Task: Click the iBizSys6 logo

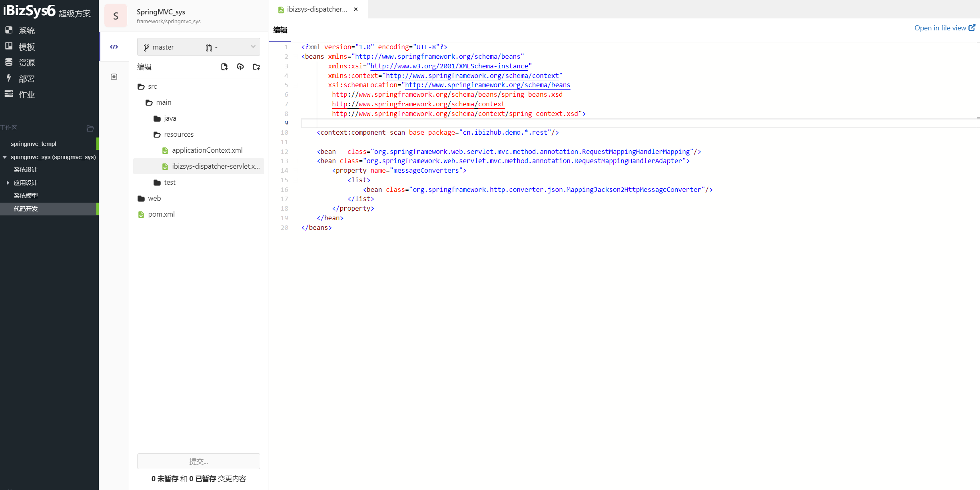Action: (x=29, y=11)
